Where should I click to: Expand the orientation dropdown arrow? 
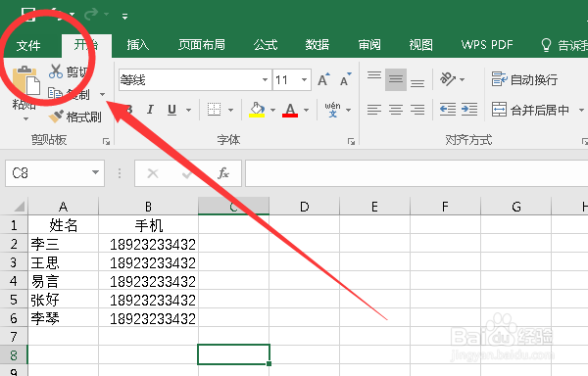coord(462,79)
